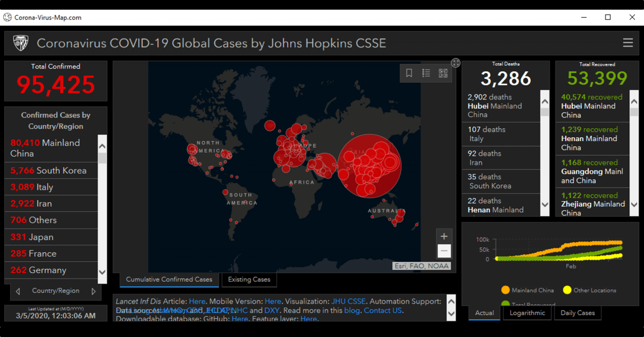Click the right arrow beside Country/Region
The height and width of the screenshot is (337, 644).
(x=94, y=291)
